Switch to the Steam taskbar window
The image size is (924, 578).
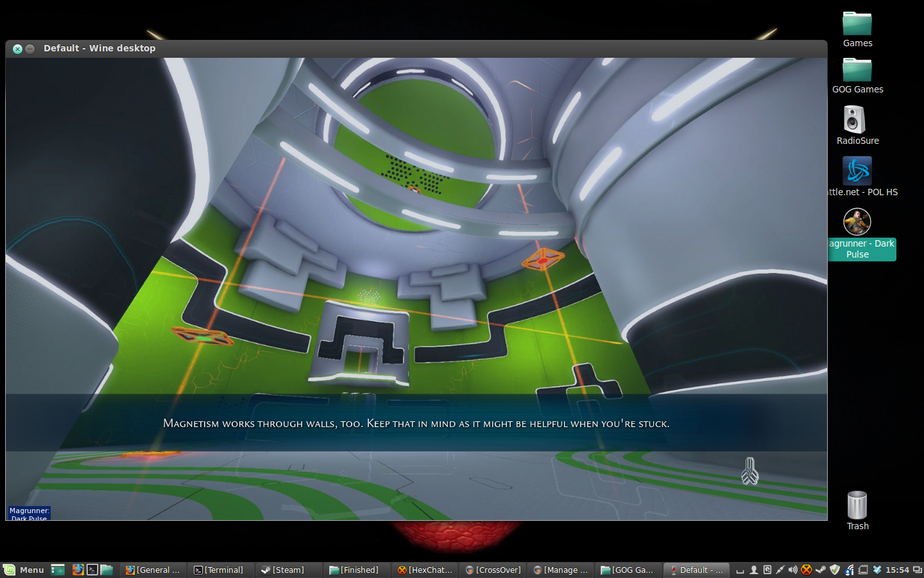288,570
